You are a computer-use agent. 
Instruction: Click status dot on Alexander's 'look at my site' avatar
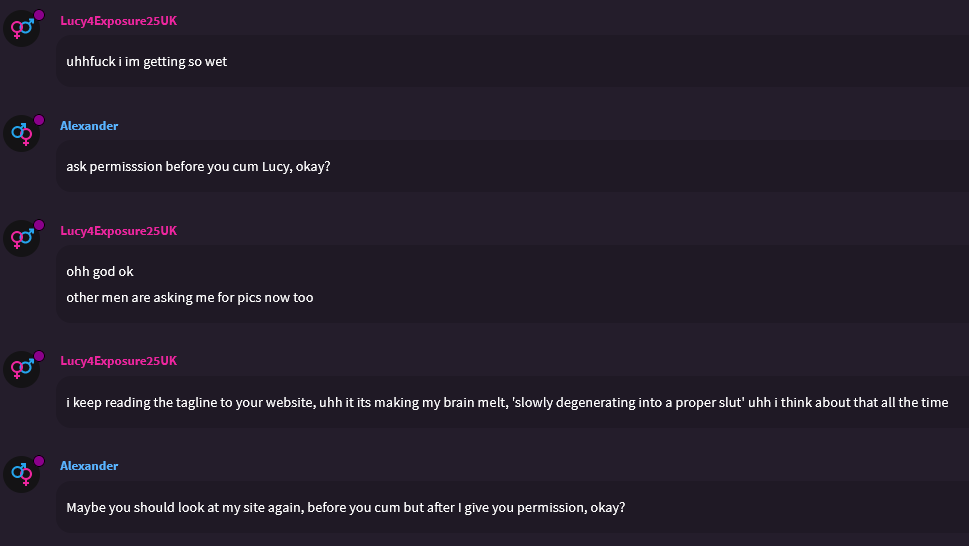pos(39,460)
